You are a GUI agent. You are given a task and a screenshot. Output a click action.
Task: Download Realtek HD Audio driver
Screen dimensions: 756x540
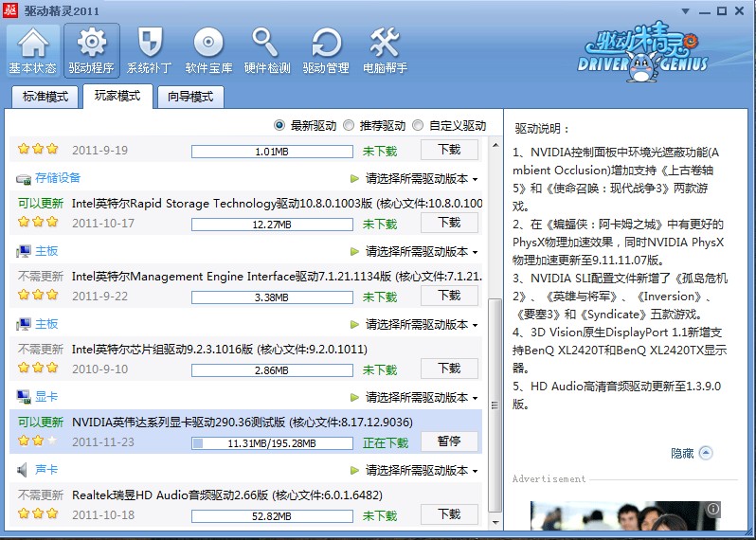pos(449,514)
